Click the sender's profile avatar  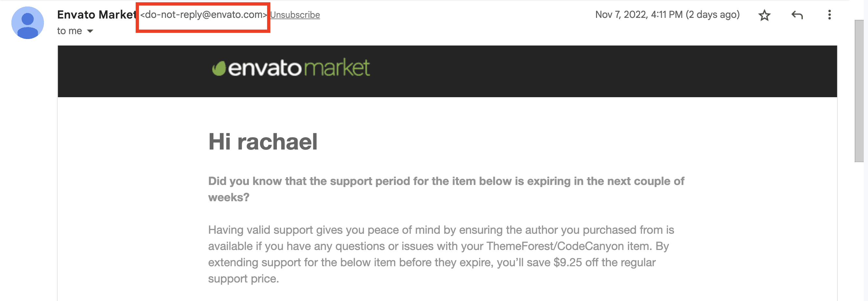(28, 22)
